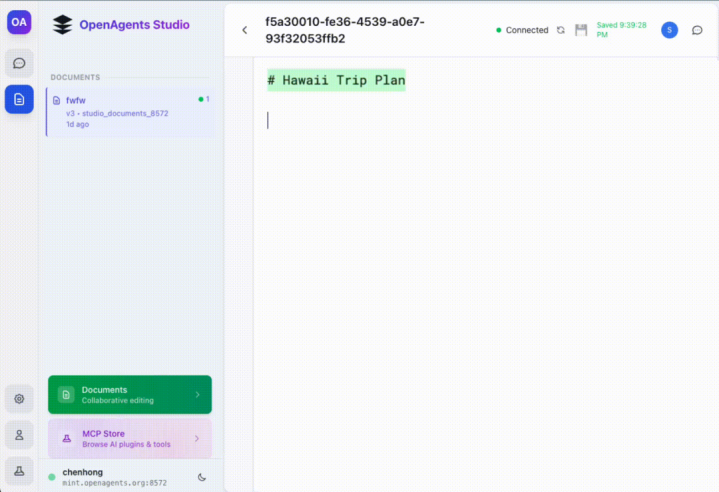Click the OA avatar logo
This screenshot has height=492, width=719.
(x=19, y=22)
